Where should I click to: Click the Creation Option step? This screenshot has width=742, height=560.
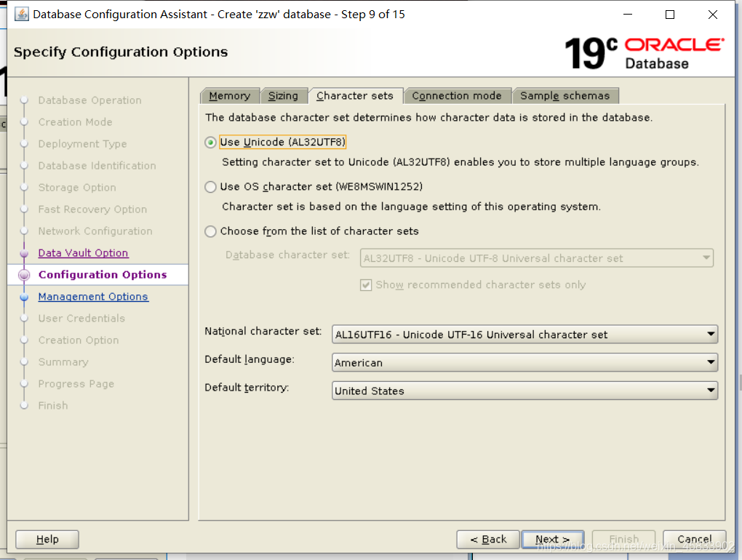point(79,340)
